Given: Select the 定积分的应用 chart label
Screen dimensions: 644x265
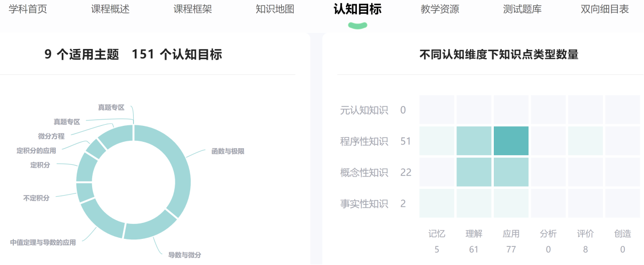Looking at the screenshot, I should click(x=36, y=151).
